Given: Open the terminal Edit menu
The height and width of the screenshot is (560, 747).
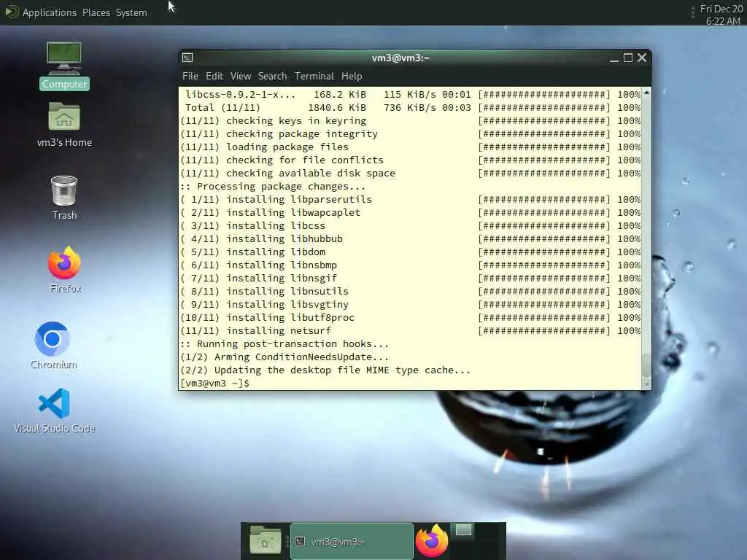Looking at the screenshot, I should 214,76.
